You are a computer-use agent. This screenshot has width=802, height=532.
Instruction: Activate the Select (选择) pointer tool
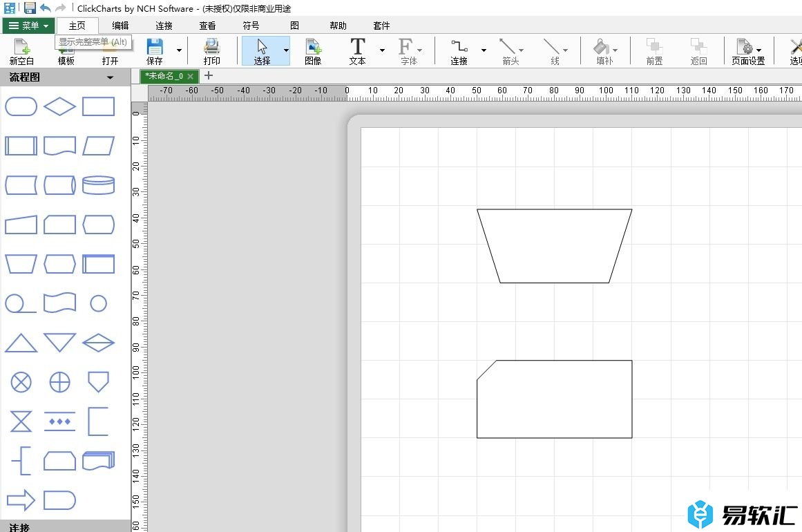262,51
